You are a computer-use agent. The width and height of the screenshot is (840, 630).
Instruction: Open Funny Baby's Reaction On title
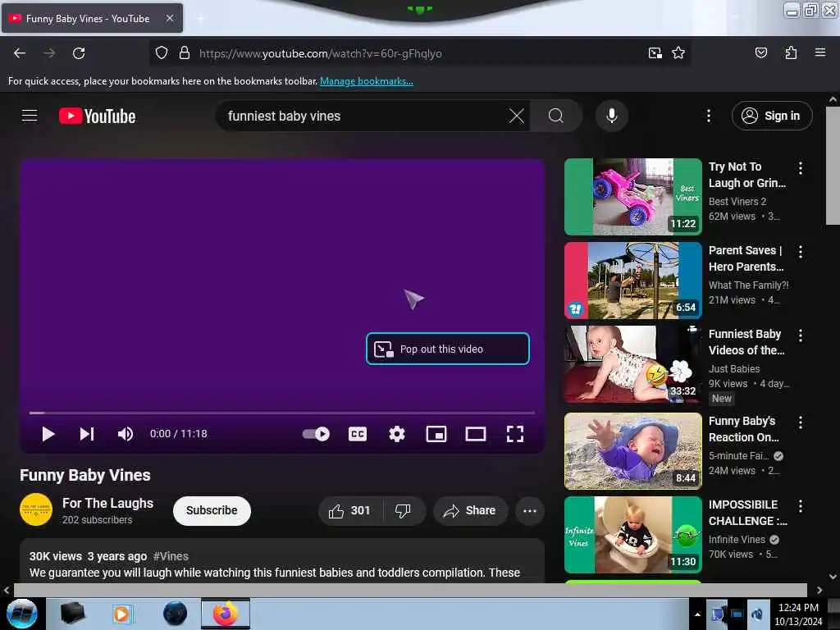pyautogui.click(x=743, y=429)
